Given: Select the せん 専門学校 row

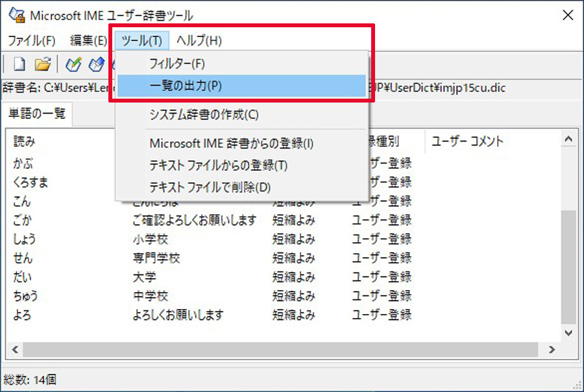Looking at the screenshot, I should click(283, 258).
